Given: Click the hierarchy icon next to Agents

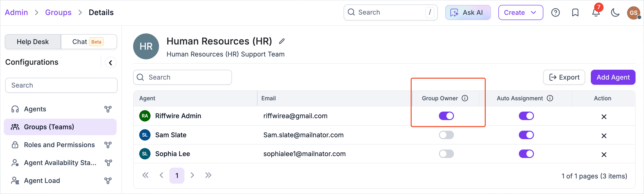Looking at the screenshot, I should click(108, 109).
